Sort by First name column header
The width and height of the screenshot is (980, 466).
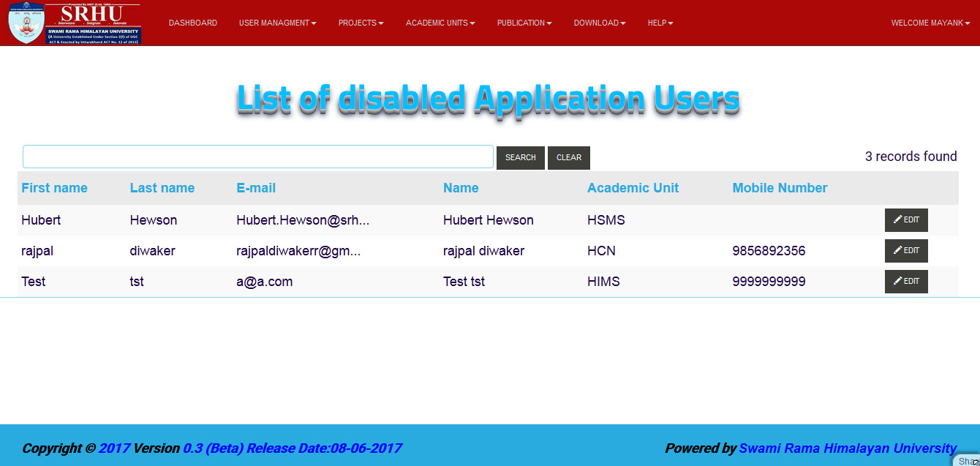54,188
